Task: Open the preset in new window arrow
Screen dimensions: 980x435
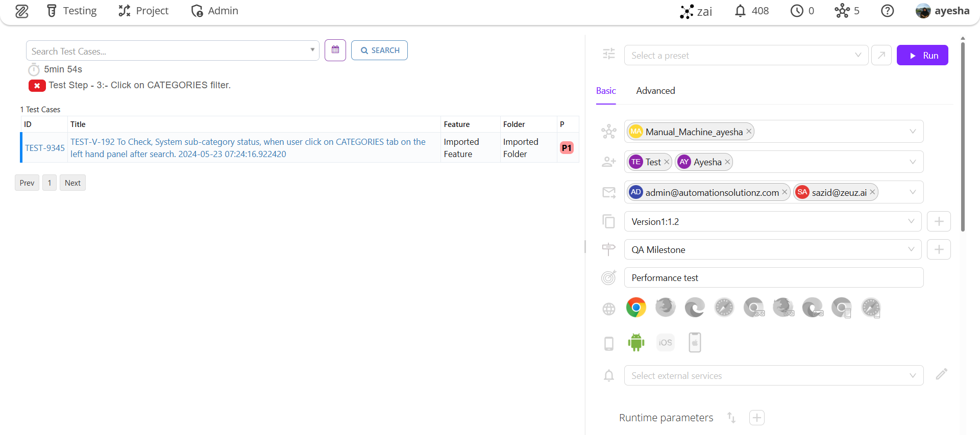Action: [881, 56]
